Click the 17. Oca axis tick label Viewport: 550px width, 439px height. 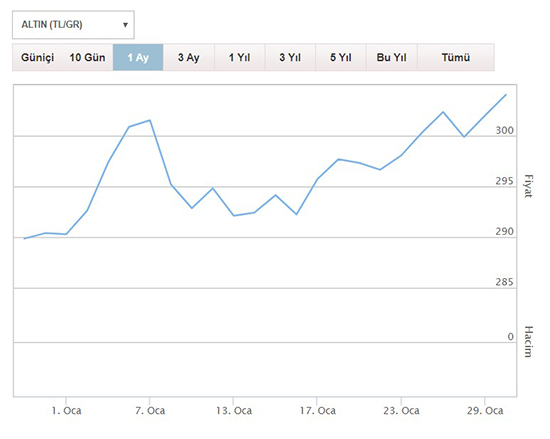click(x=317, y=411)
